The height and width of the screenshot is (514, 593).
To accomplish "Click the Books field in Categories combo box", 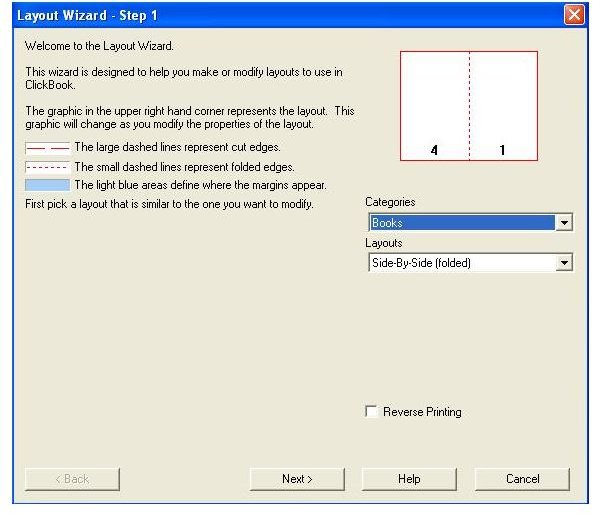I will [463, 222].
